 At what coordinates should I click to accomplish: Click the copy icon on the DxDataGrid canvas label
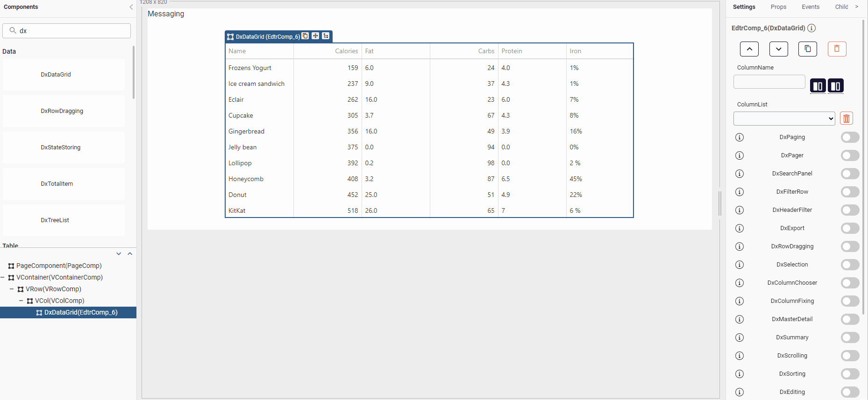click(x=305, y=36)
